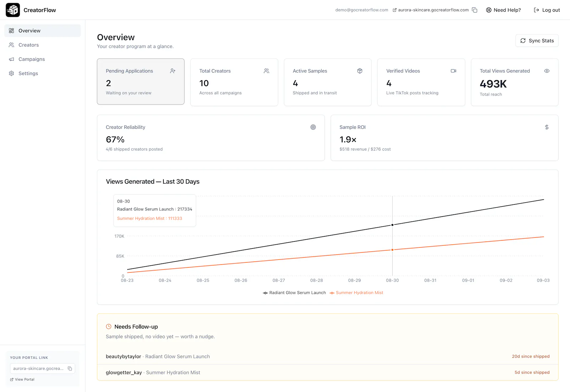Click the '5d since shipped' label
Image resolution: width=570 pixels, height=392 pixels.
(532, 372)
